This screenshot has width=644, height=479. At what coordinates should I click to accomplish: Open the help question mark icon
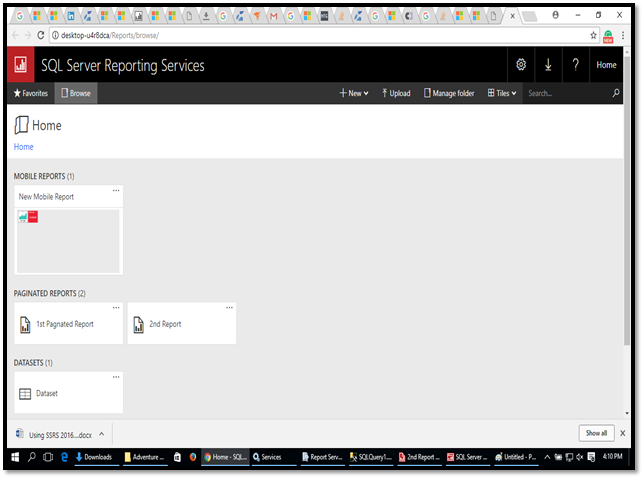[x=576, y=65]
